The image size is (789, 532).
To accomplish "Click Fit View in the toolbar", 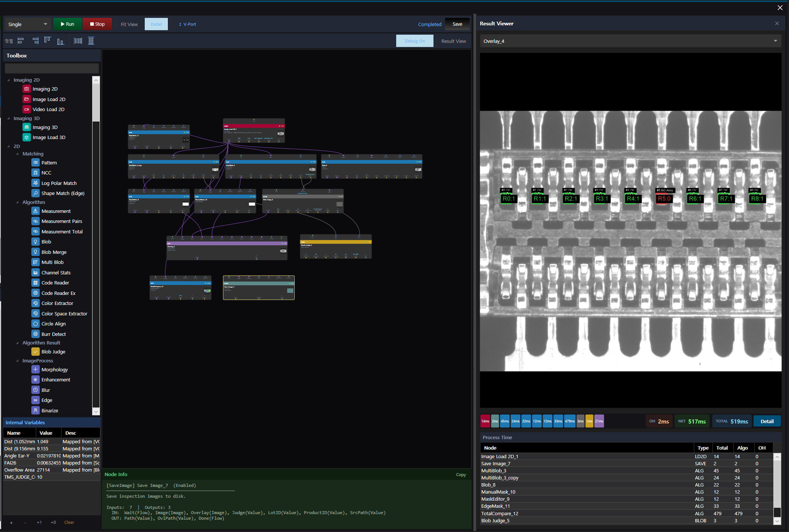I will coord(129,24).
